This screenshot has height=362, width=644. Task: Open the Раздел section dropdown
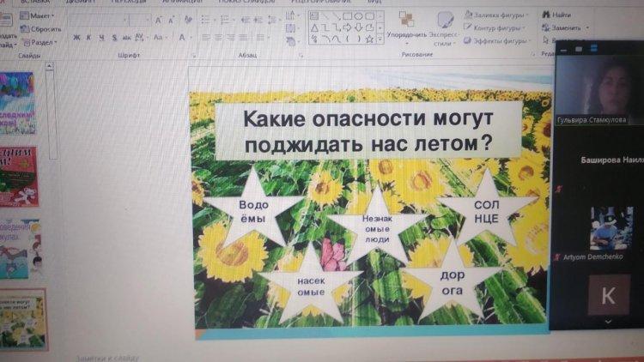coord(39,42)
